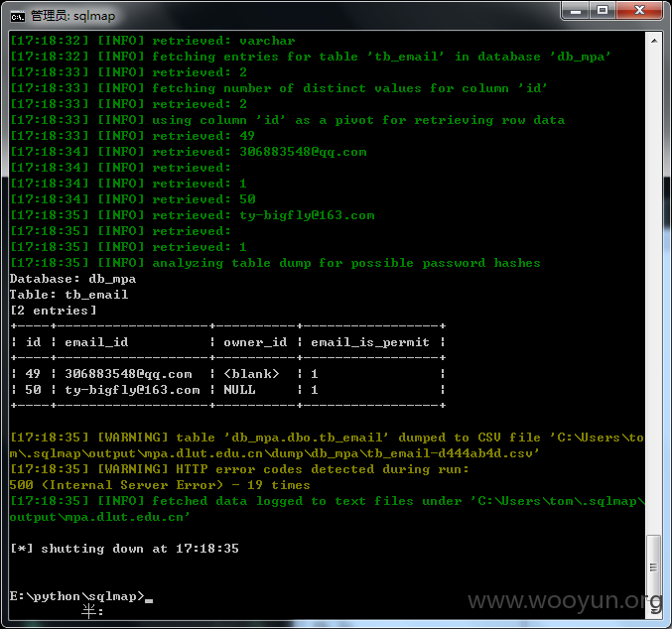Image resolution: width=672 pixels, height=629 pixels.
Task: Maximize the sqlmap console window
Action: click(x=603, y=11)
